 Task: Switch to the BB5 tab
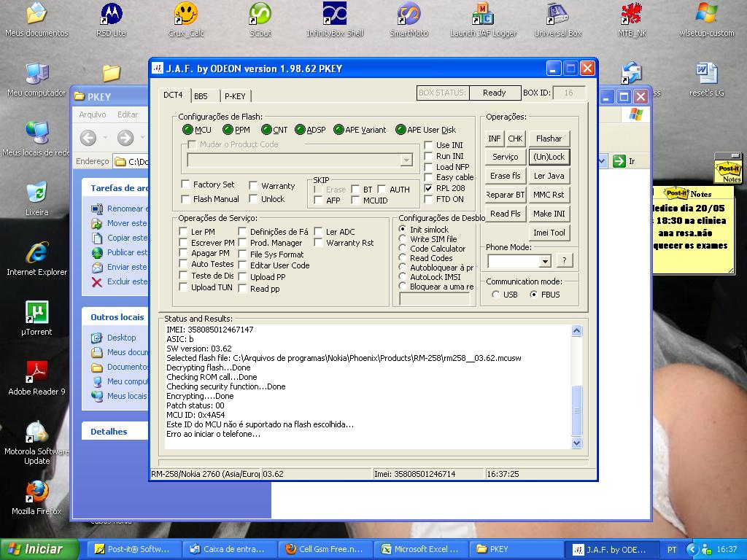click(201, 96)
